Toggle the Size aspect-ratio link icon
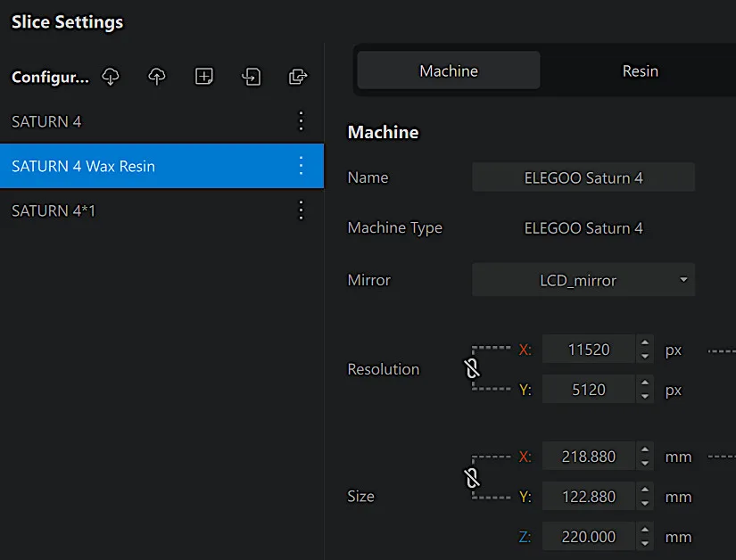The image size is (736, 560). [x=472, y=478]
